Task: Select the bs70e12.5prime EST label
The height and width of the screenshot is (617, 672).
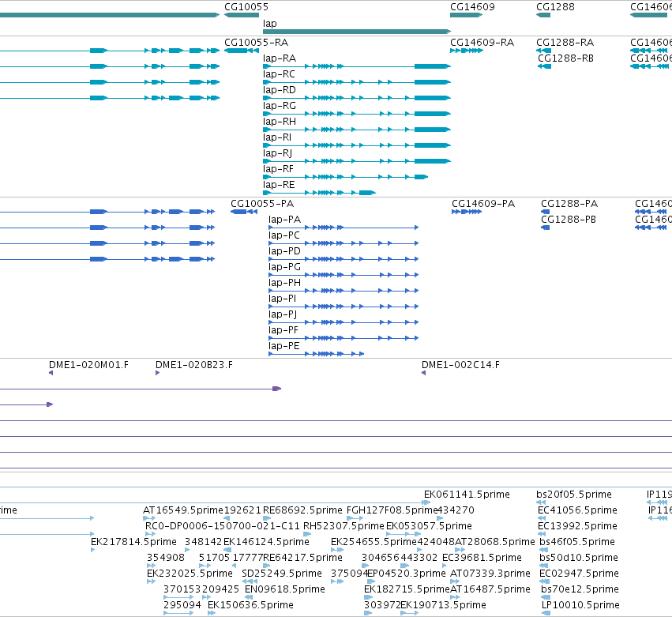Action: point(580,589)
